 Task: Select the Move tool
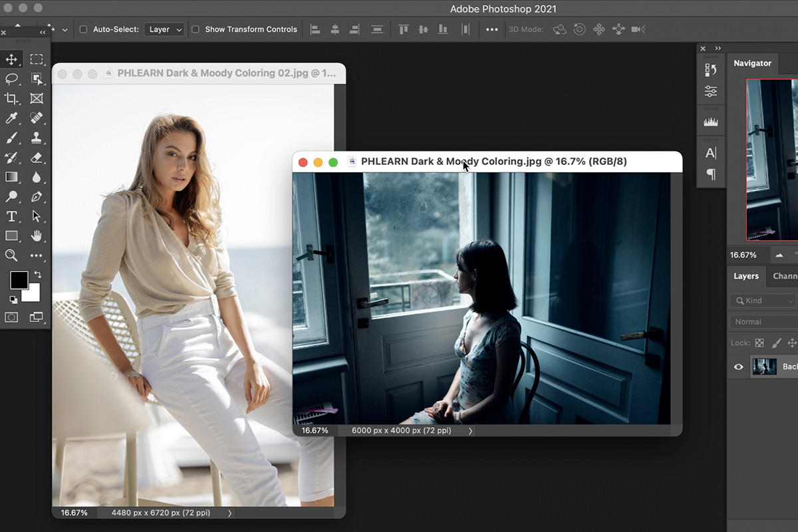(11, 59)
